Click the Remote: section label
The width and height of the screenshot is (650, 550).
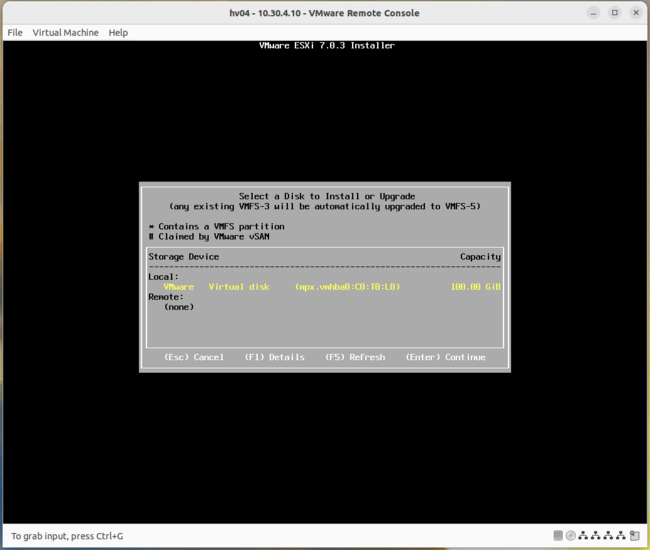pyautogui.click(x=166, y=297)
